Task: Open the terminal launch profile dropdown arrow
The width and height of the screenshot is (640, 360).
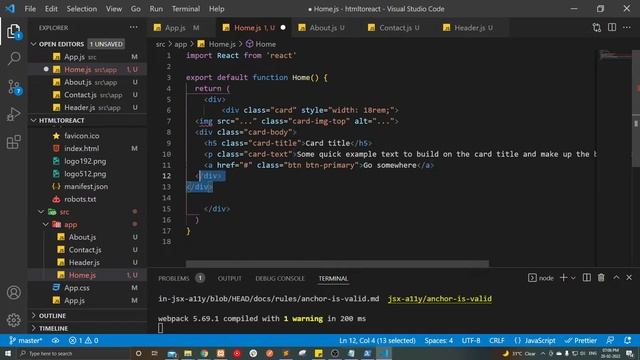Action: 573,278
